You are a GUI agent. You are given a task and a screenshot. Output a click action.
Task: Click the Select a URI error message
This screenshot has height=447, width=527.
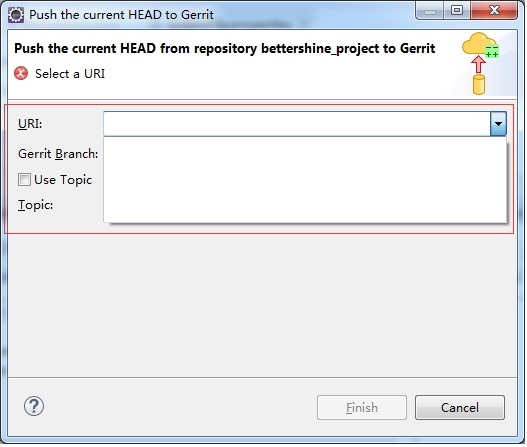pyautogui.click(x=70, y=74)
